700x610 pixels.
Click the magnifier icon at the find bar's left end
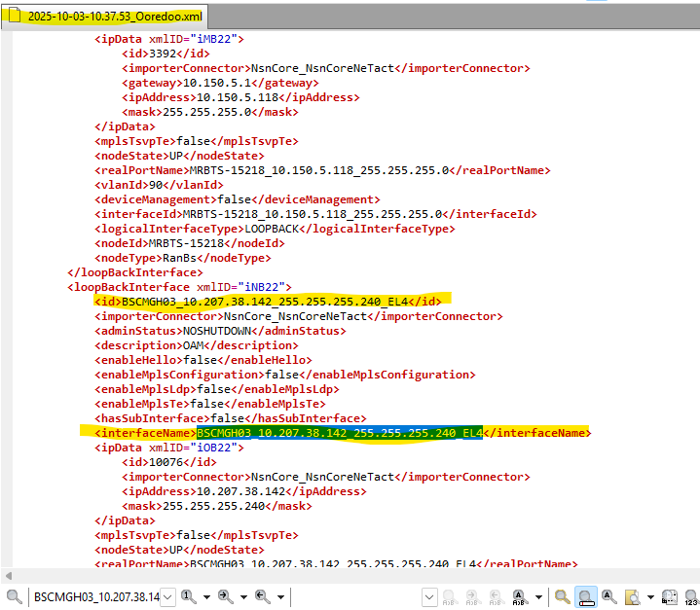point(13,596)
